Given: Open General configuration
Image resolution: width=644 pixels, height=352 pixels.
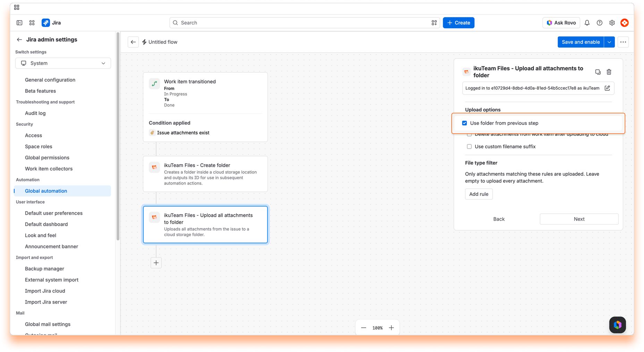Looking at the screenshot, I should 50,80.
